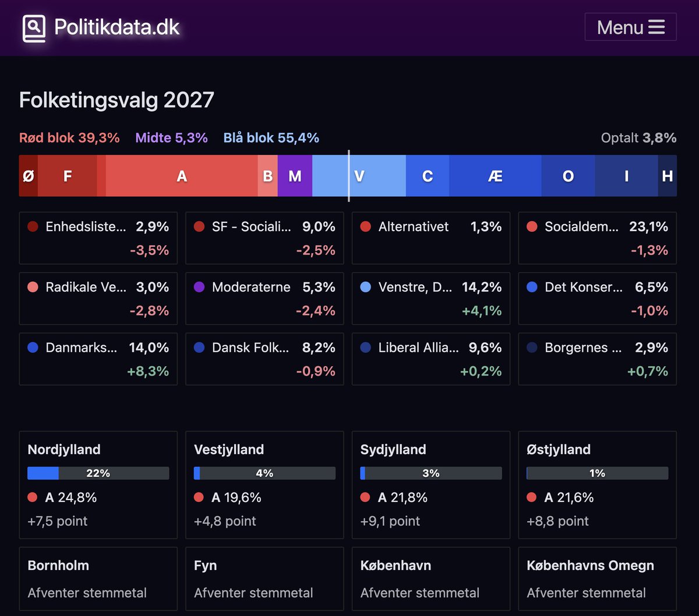Click the purple dot beside Moderaterne
699x616 pixels.
(199, 287)
